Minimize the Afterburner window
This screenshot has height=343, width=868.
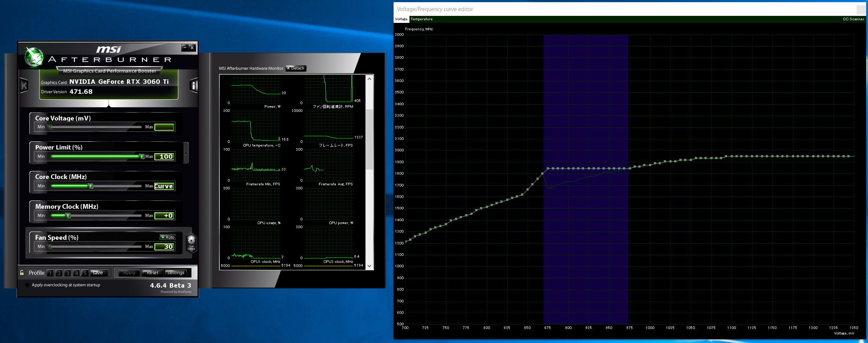click(x=185, y=47)
